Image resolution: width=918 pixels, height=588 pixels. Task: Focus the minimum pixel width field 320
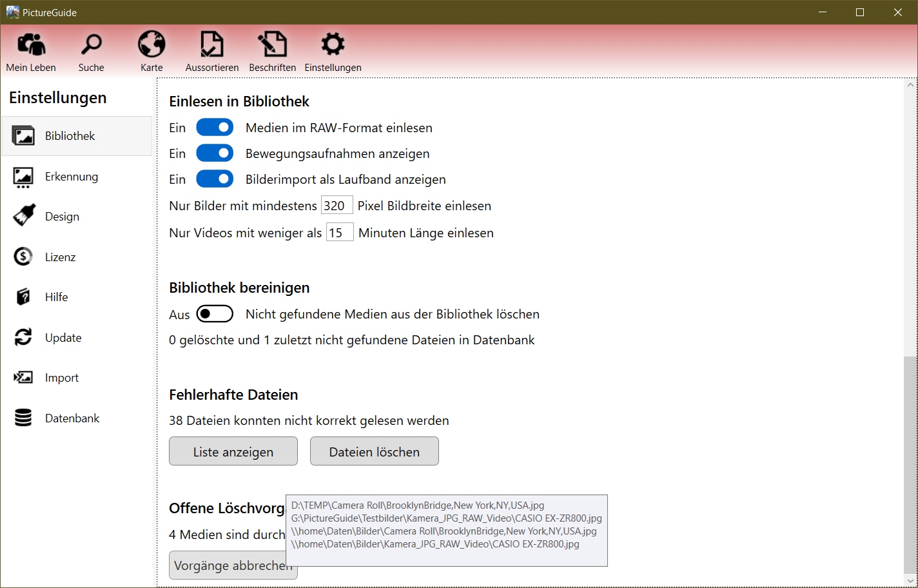pos(337,205)
